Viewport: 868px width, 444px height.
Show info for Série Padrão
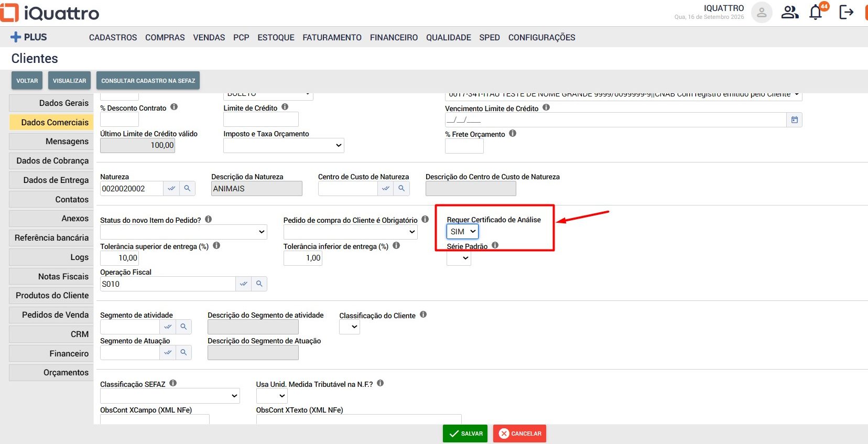tap(495, 245)
